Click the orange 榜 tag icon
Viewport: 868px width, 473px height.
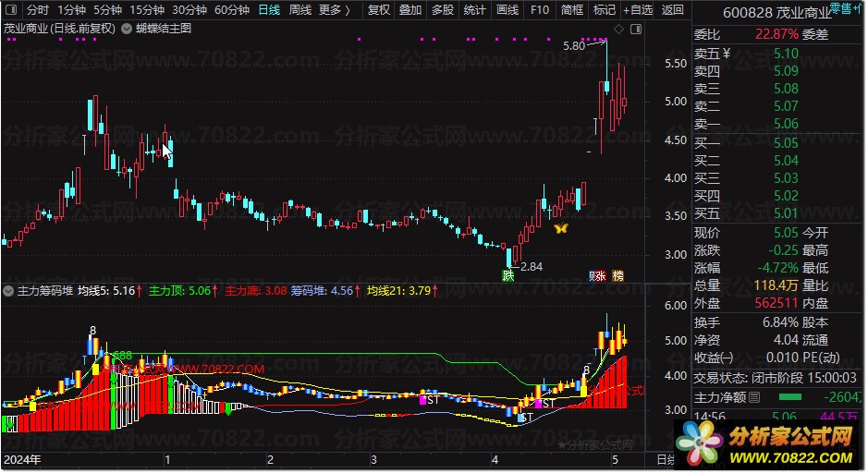pos(618,275)
